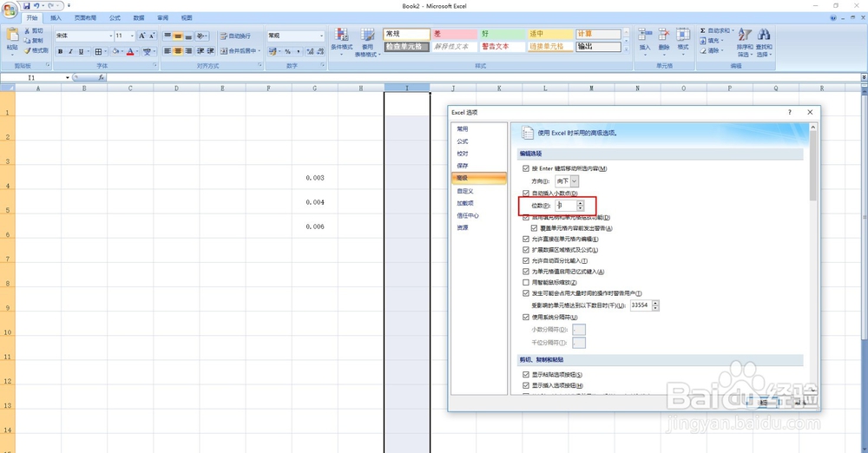Apply the 好 (Good) cell style
868x453 pixels.
(x=502, y=34)
